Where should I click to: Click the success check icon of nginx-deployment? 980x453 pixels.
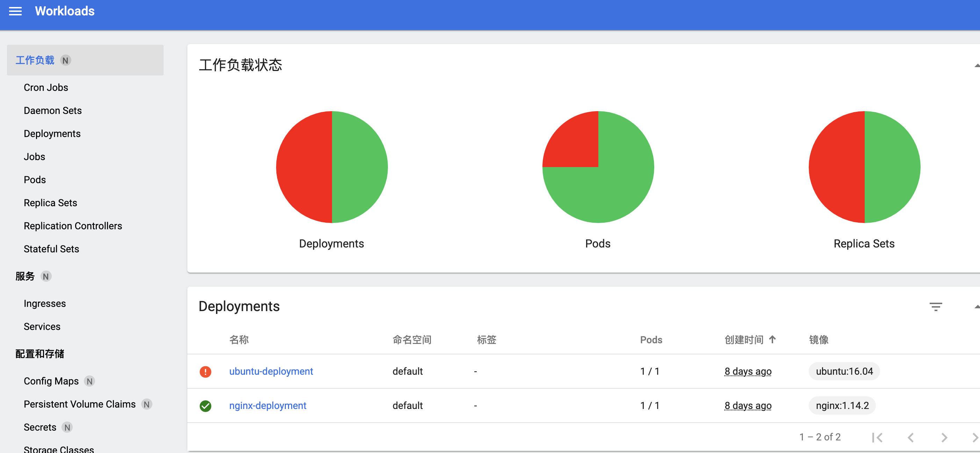click(x=206, y=405)
